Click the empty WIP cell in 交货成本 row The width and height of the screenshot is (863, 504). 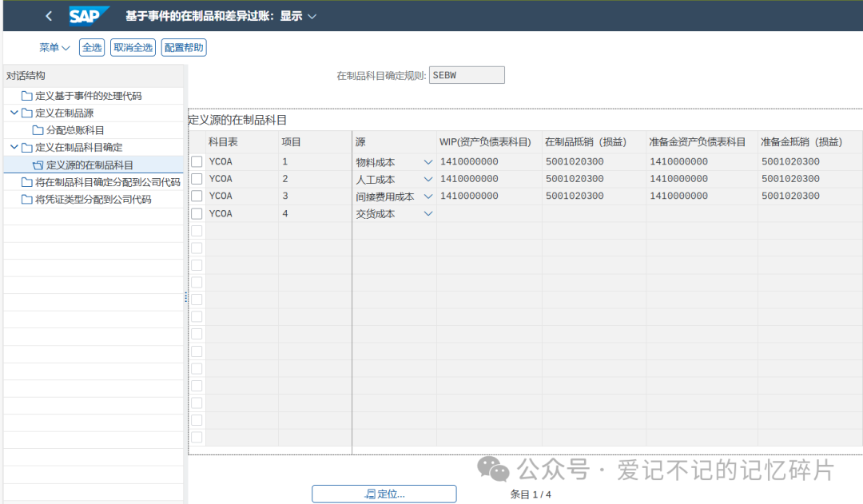[489, 213]
